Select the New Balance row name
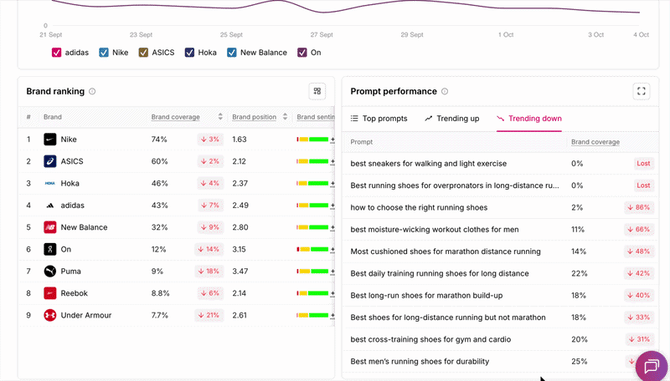 coord(84,227)
